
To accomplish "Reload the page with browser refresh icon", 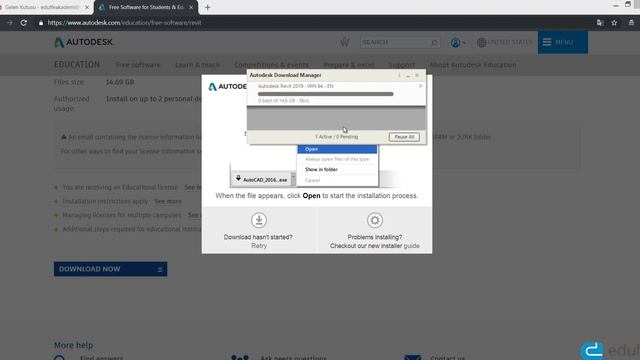I will click(24, 23).
